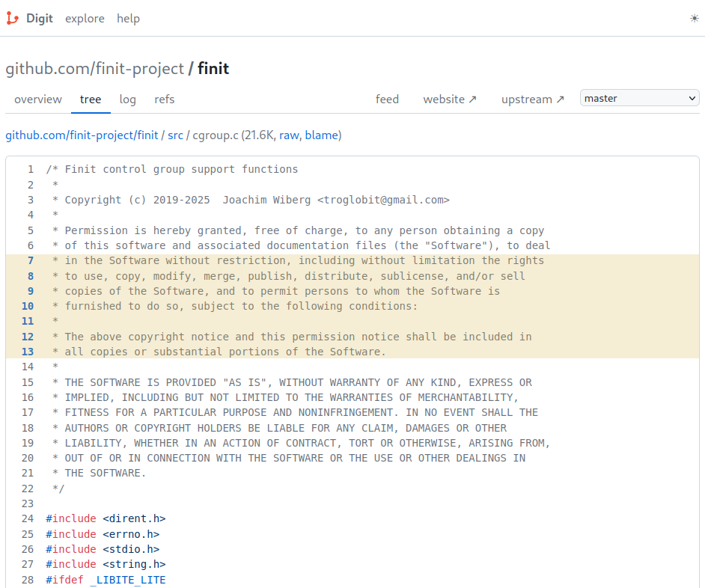Select highlighted line number 13
705x588 pixels.
(x=28, y=352)
